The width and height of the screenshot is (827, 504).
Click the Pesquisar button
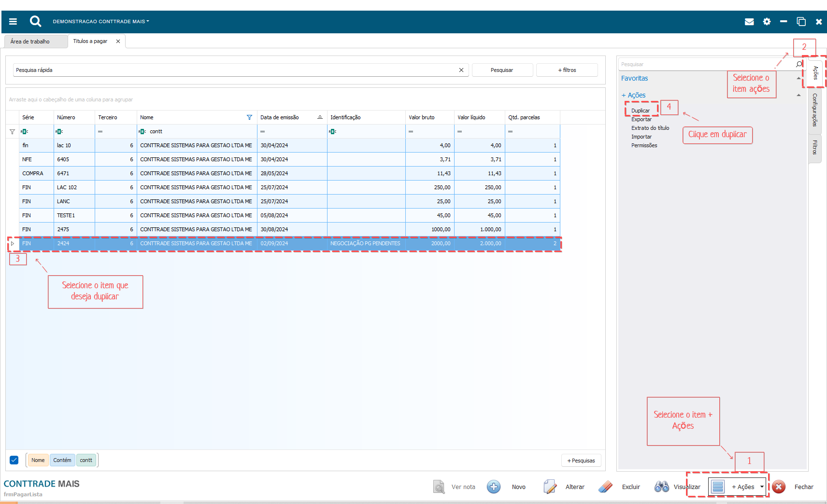(x=502, y=70)
